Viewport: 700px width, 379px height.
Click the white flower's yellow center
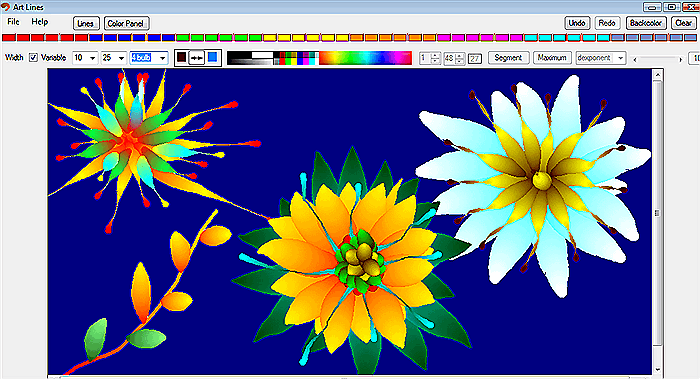pos(542,181)
